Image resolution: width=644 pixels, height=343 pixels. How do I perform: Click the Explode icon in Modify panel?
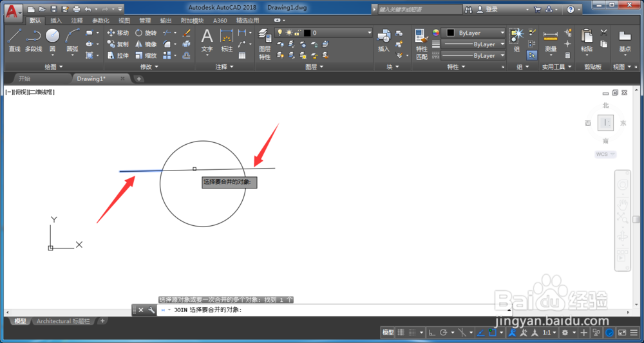[x=187, y=44]
